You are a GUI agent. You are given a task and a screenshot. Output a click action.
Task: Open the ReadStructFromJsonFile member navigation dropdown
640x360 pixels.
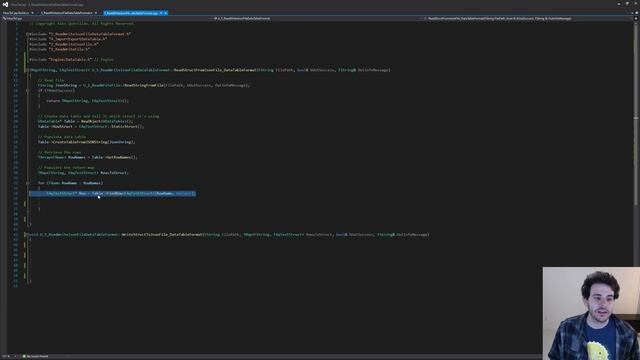click(527, 18)
